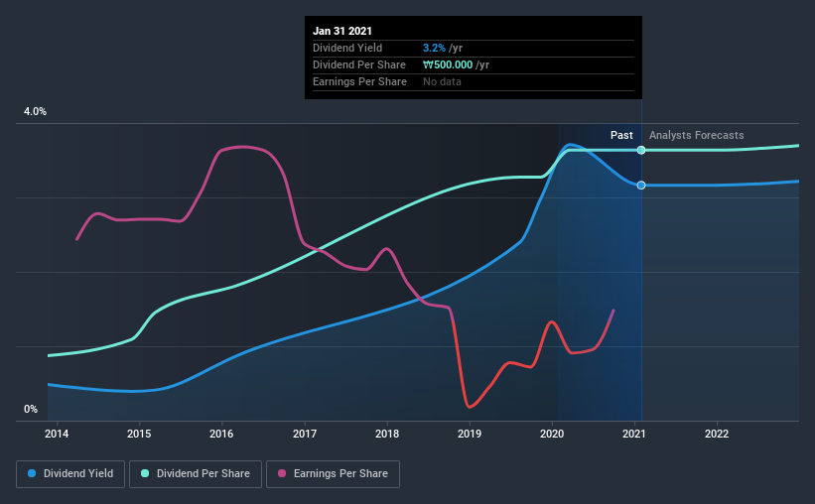Screen dimensions: 815x504
Task: Click the pink Earnings Per Share legend dot
Action: click(x=282, y=473)
